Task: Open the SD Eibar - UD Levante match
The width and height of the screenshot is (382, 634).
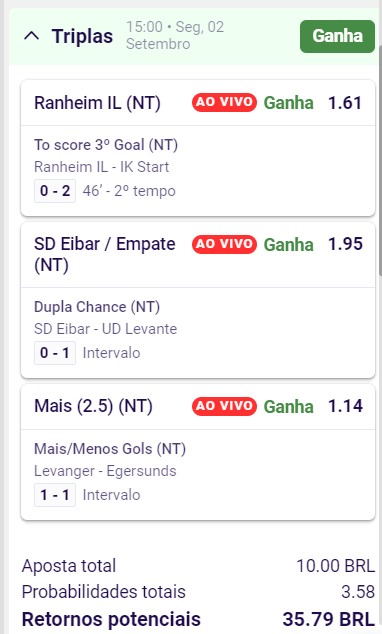Action: (x=106, y=329)
